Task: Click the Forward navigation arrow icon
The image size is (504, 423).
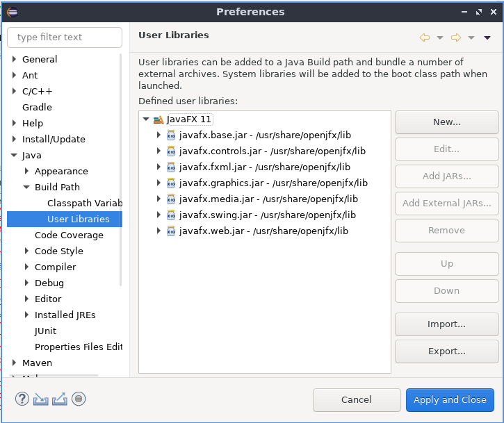Action: pyautogui.click(x=456, y=38)
